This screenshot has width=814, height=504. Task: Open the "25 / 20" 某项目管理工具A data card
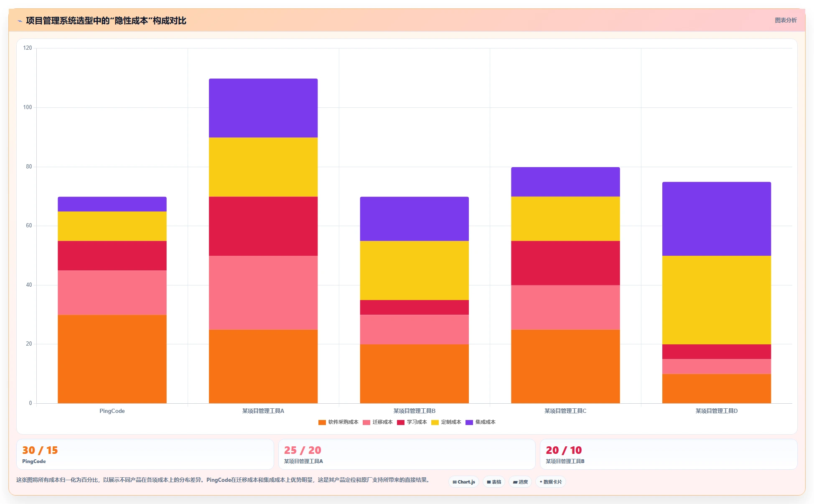pos(407,454)
